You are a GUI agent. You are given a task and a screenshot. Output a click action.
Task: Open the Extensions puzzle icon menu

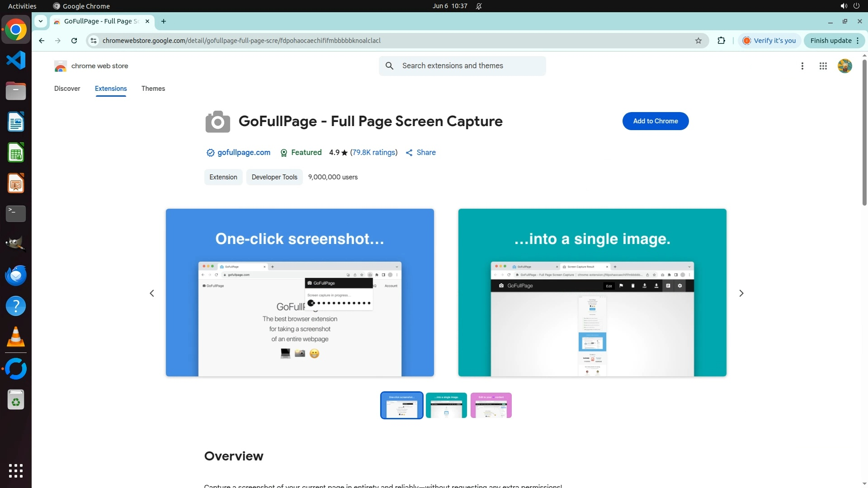722,41
